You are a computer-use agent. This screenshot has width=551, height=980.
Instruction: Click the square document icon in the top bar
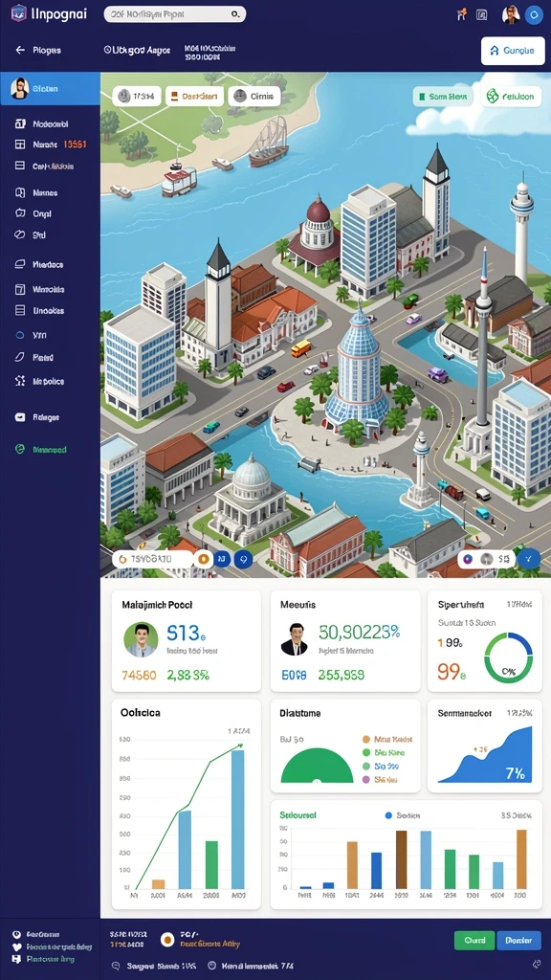click(x=481, y=14)
